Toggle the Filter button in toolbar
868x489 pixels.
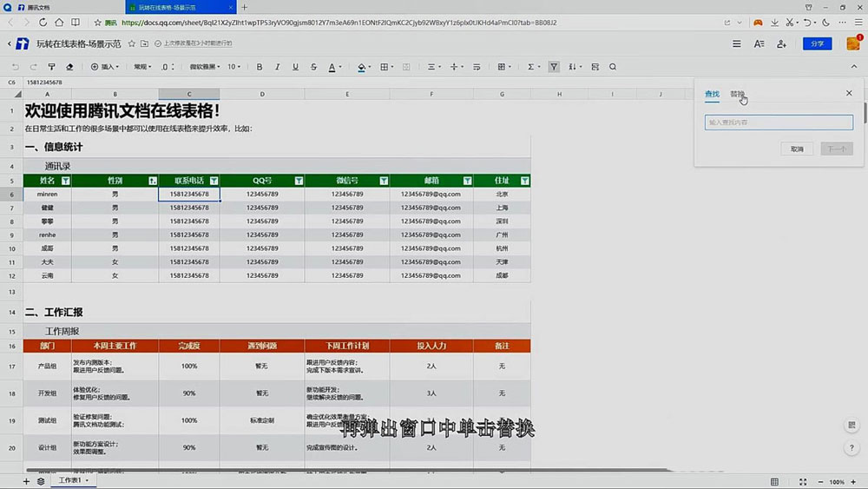coord(554,67)
